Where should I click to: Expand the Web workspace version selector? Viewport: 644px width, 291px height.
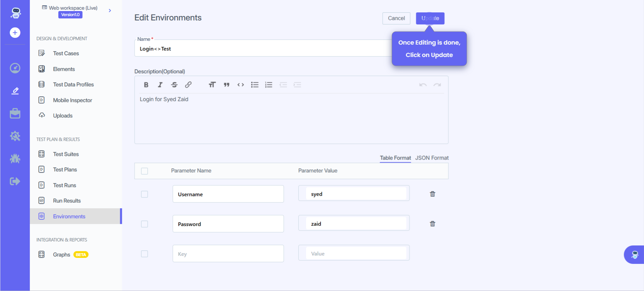point(110,11)
